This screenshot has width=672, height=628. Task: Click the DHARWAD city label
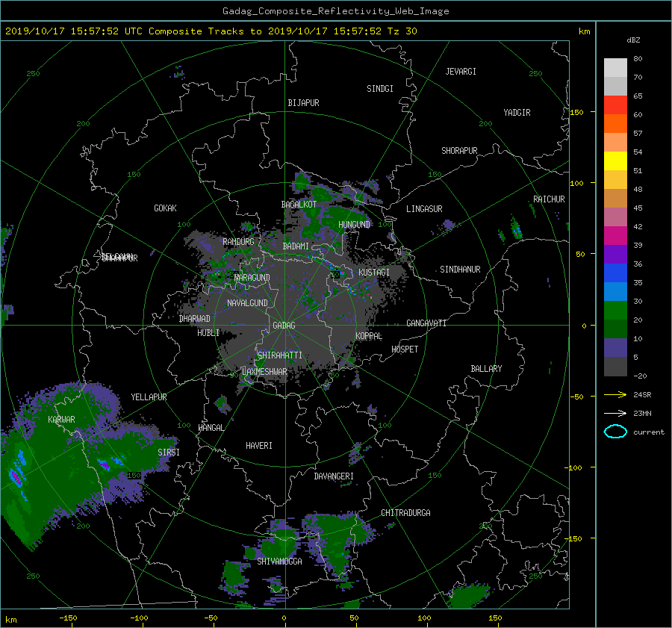[195, 319]
